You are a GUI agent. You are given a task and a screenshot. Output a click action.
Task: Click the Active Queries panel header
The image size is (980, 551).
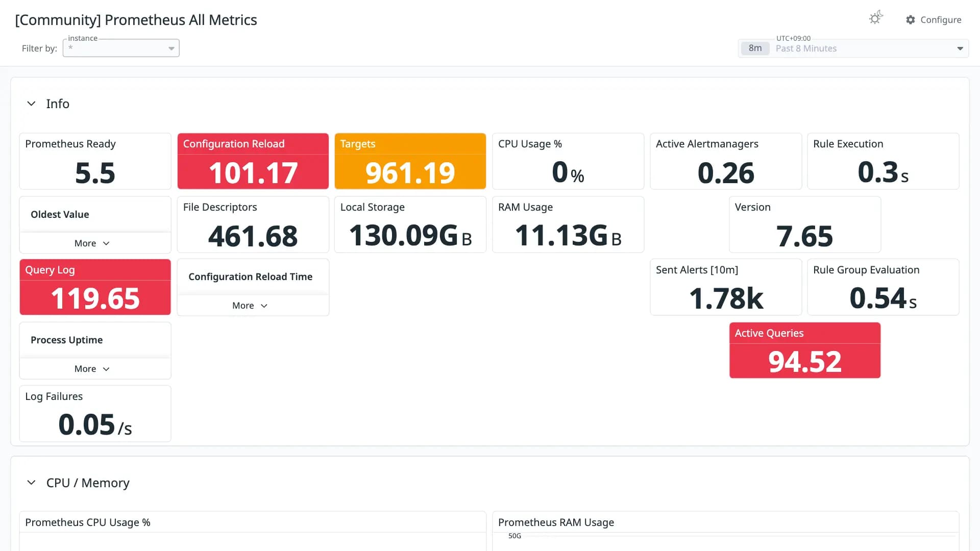[804, 334]
